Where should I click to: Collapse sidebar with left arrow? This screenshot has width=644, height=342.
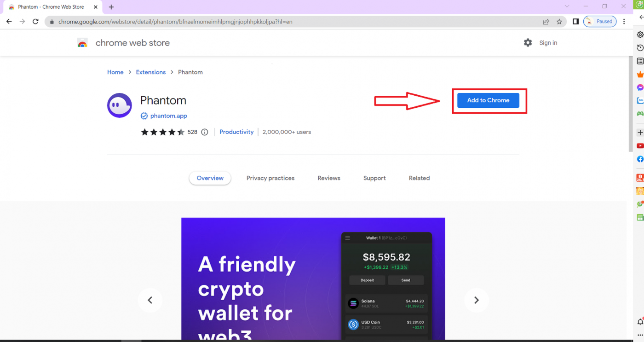tap(641, 17)
